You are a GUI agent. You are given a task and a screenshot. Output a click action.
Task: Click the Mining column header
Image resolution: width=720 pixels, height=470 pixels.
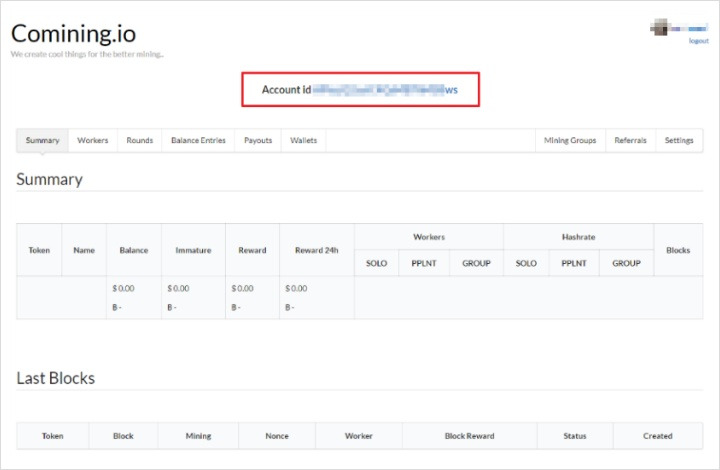pos(198,436)
